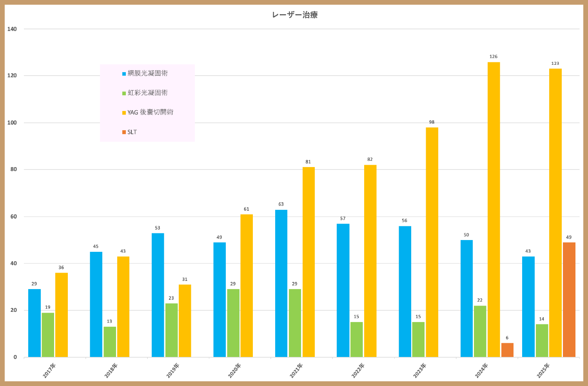
Task: Click the YAG 後嚢切開術 legend text
Action: click(150, 112)
